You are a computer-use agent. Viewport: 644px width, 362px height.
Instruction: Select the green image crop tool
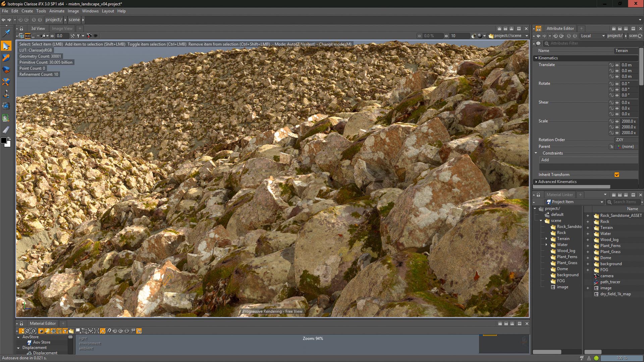[x=6, y=118]
